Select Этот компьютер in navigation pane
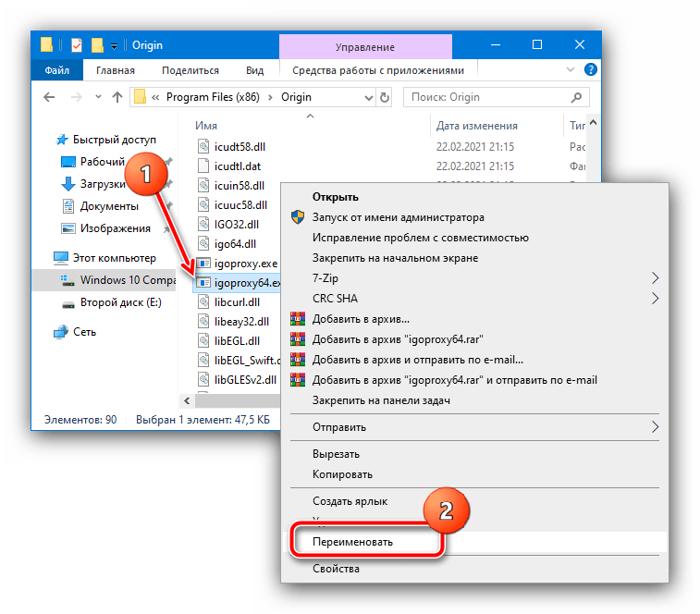 click(x=104, y=258)
